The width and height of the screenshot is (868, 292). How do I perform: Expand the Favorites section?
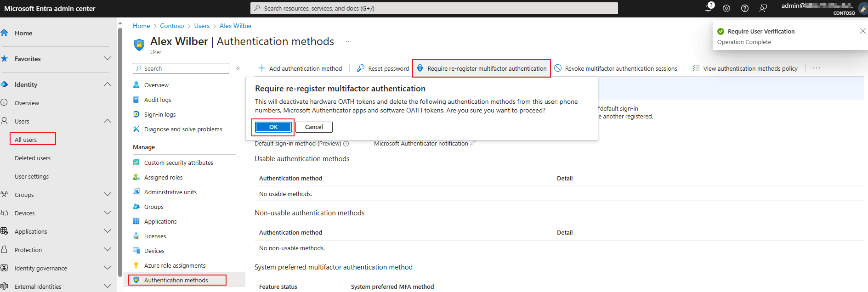[108, 59]
